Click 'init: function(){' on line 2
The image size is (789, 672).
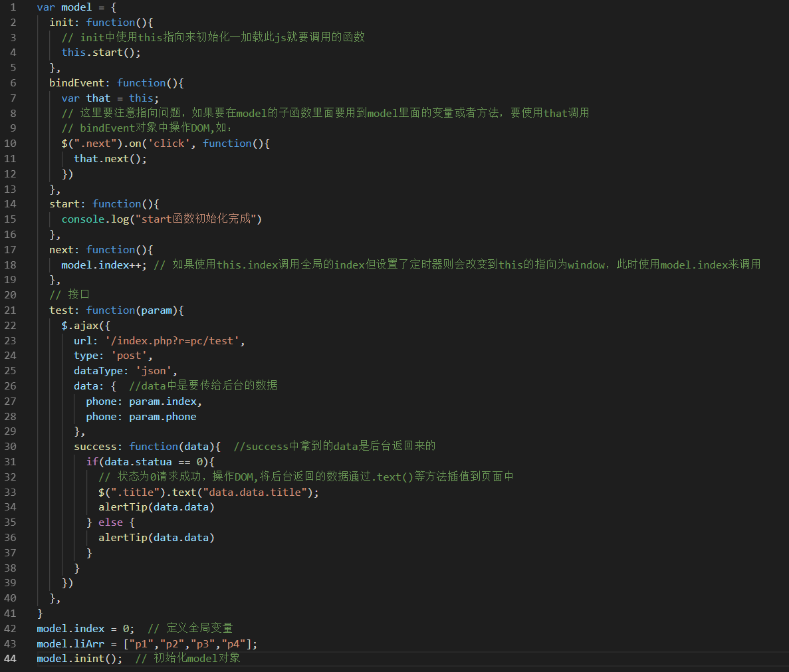[101, 23]
